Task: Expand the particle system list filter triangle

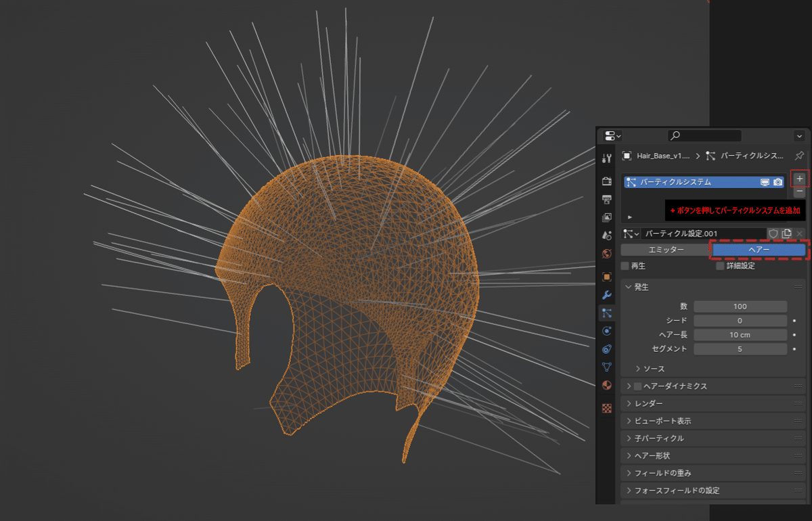Action: pos(630,217)
